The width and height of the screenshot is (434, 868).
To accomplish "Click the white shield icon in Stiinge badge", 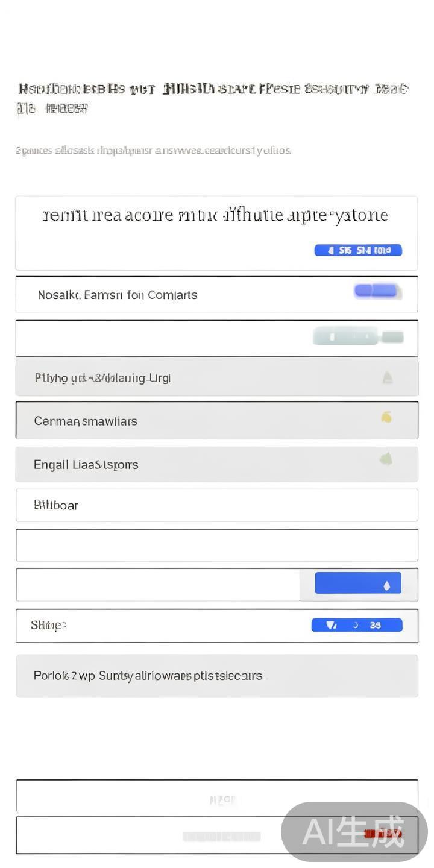I will point(331,625).
